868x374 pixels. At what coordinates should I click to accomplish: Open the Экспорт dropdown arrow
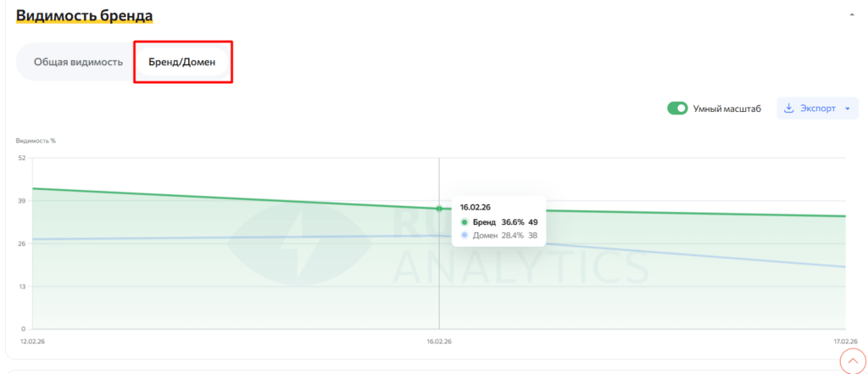coord(848,109)
